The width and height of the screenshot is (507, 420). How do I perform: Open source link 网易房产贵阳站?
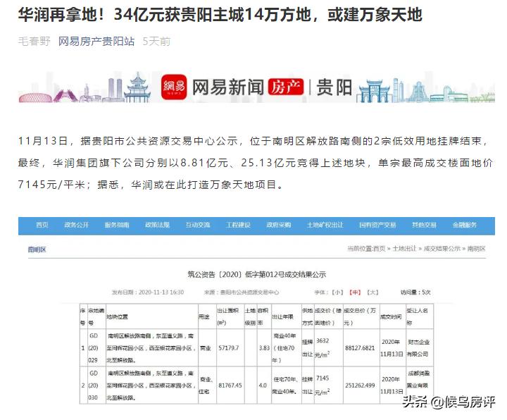tap(96, 42)
